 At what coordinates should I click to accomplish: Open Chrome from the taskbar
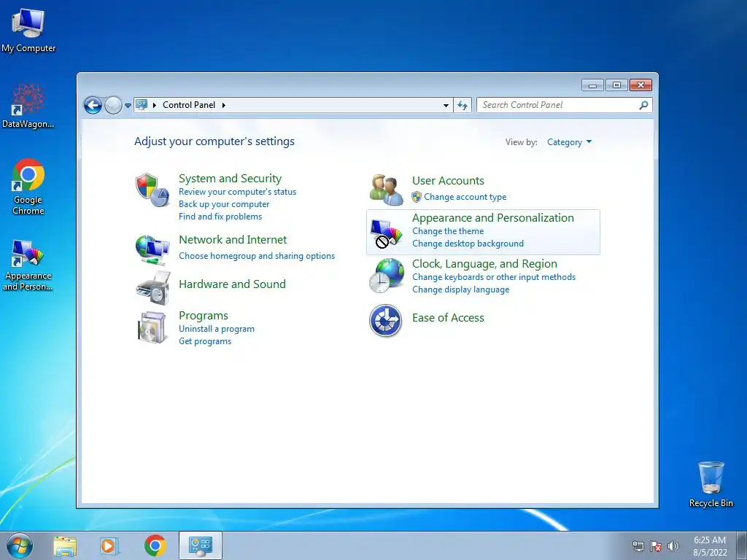(x=155, y=545)
